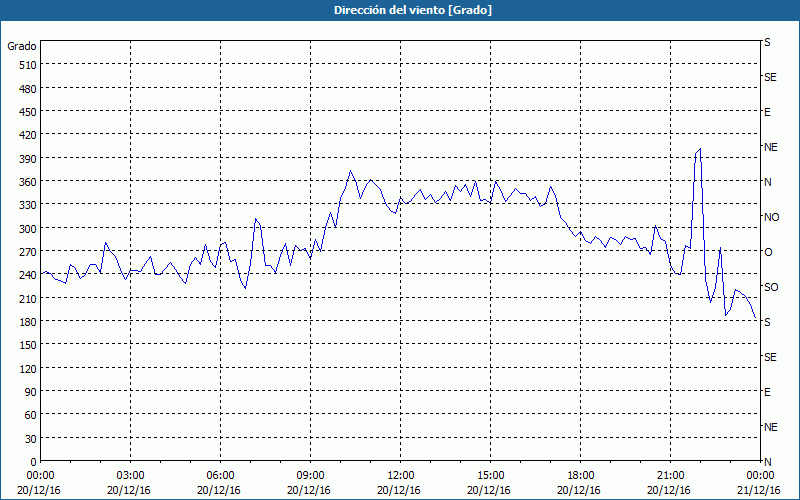
Task: Select the O compass label at 270 level
Action: click(x=767, y=252)
